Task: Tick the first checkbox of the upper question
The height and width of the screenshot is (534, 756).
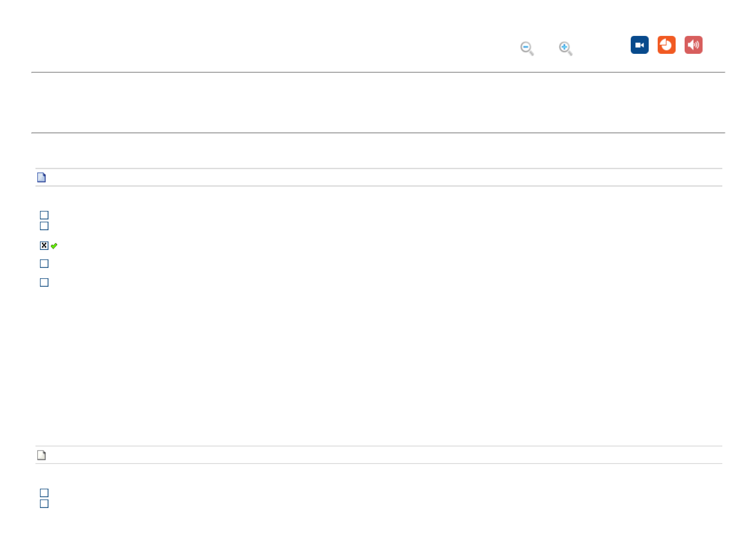Action: pos(44,215)
